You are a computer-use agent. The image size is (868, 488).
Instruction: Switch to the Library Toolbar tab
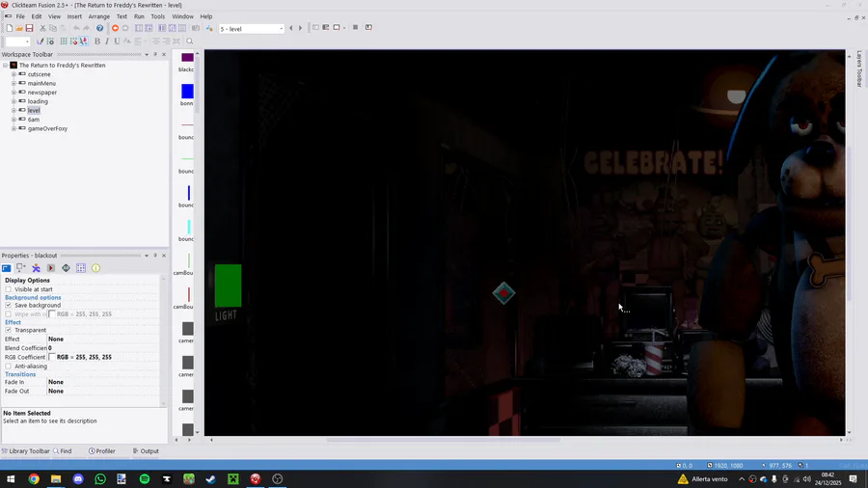click(x=25, y=451)
